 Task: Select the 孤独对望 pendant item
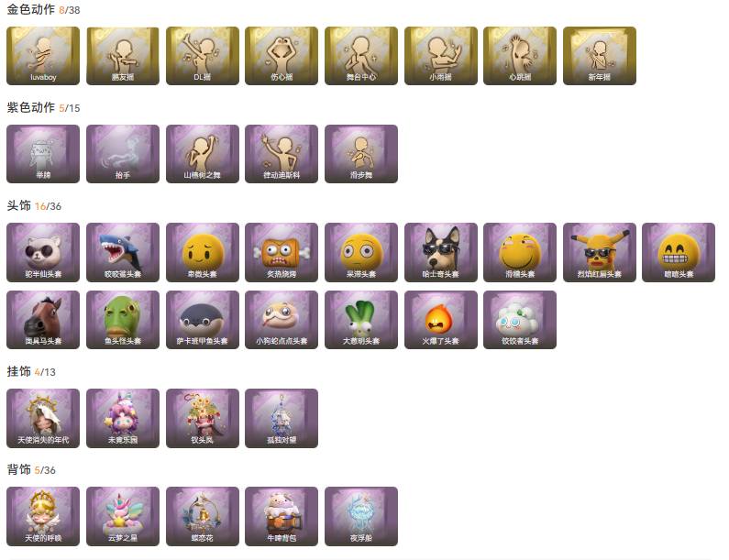282,418
